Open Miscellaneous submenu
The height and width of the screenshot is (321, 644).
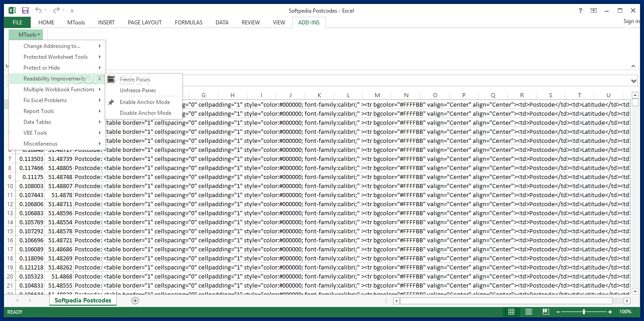57,144
